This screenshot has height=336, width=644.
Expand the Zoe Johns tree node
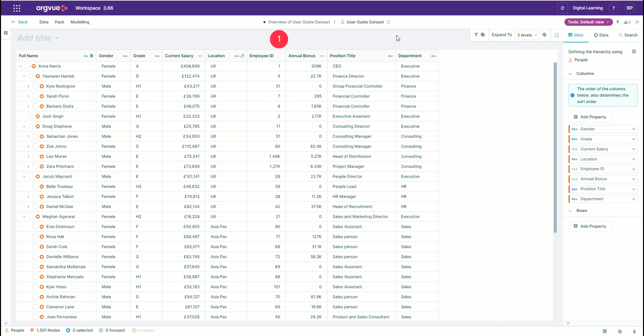[28, 146]
